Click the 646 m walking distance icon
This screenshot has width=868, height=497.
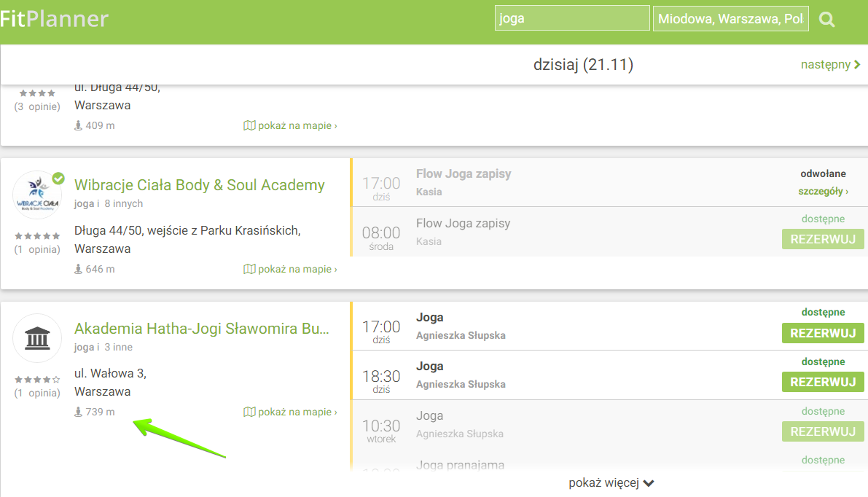click(79, 269)
